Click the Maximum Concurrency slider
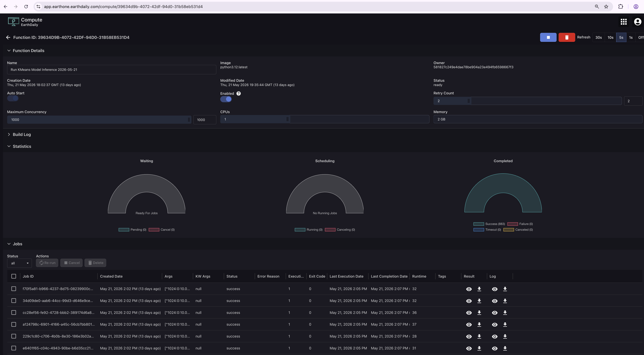This screenshot has height=355, width=644. point(99,120)
